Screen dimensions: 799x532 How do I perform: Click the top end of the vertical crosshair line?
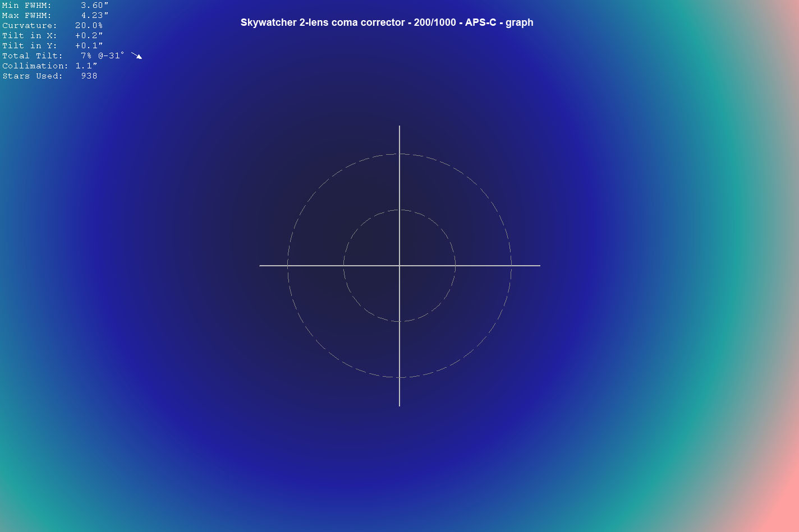click(x=399, y=127)
